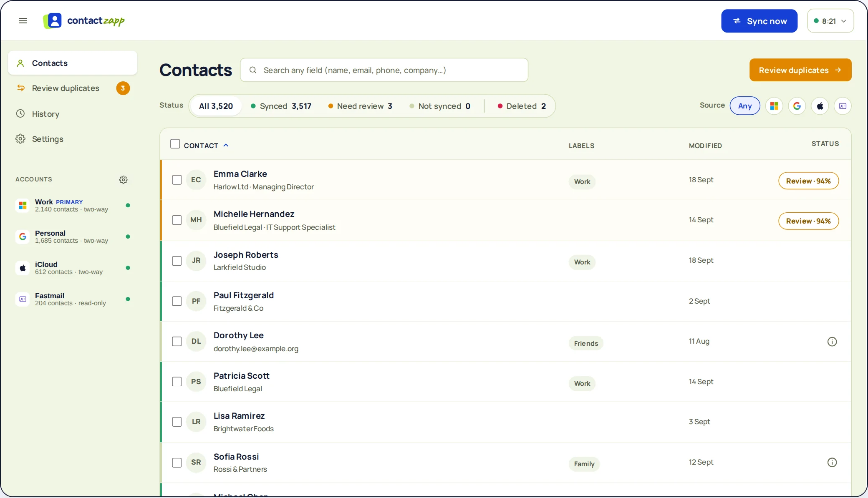Click the orange Review duplicates button
This screenshot has height=498, width=868.
pyautogui.click(x=800, y=70)
